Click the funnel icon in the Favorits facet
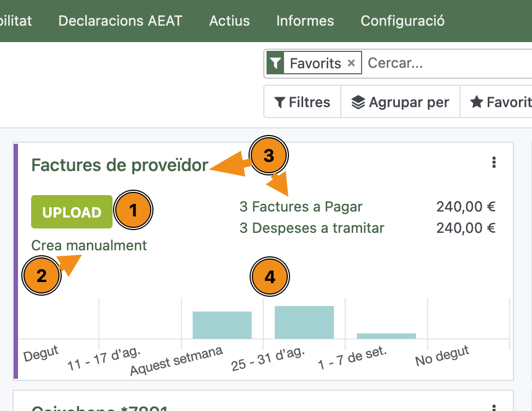Screen dimensions: 532x411 point(276,63)
